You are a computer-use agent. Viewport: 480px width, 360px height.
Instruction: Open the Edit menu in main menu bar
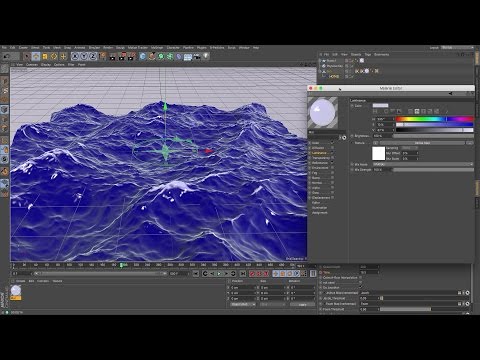[12, 48]
